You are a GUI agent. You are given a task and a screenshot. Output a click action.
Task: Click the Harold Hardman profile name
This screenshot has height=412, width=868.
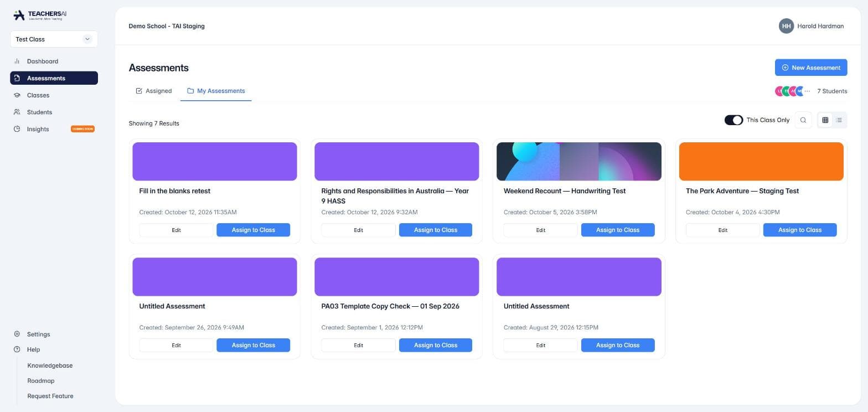click(x=820, y=26)
